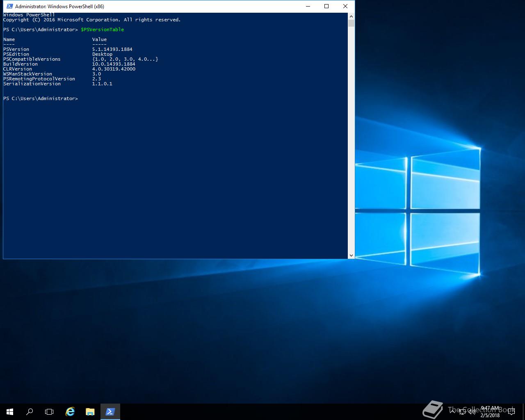Close the PowerShell window
This screenshot has height=420, width=525.
point(345,6)
